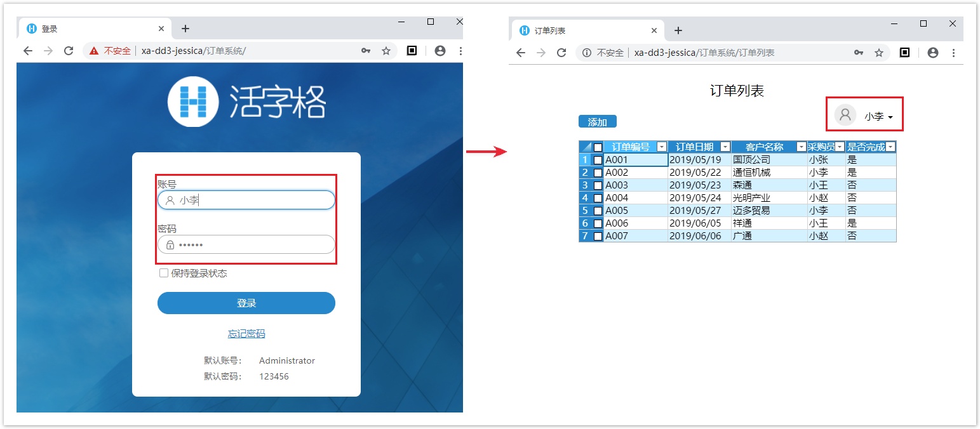Click the 账号 input field
The image size is (980, 429).
(246, 200)
